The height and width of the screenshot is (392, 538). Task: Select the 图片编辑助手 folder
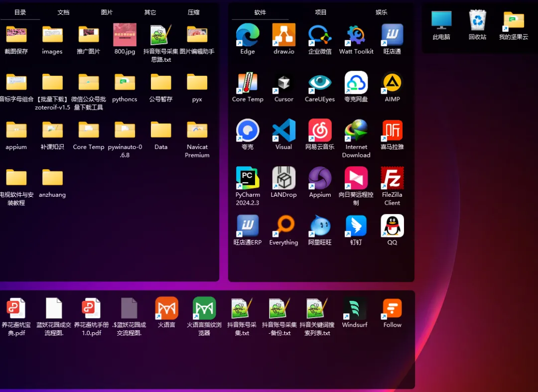(197, 35)
